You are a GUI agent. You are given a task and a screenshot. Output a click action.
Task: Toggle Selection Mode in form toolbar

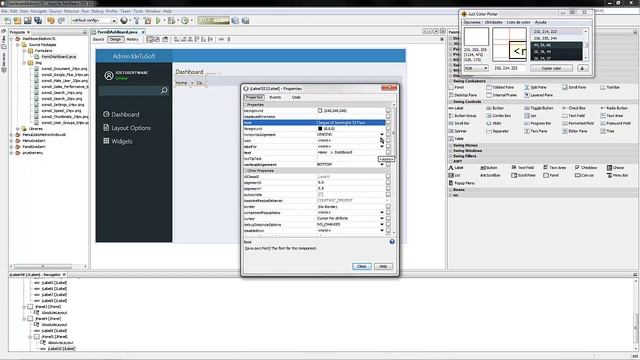(150, 39)
